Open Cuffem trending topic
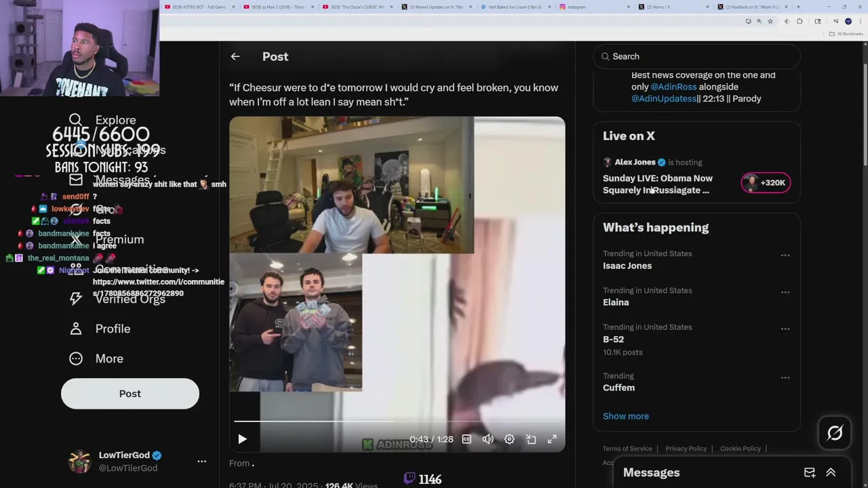The width and height of the screenshot is (868, 488). pyautogui.click(x=618, y=388)
